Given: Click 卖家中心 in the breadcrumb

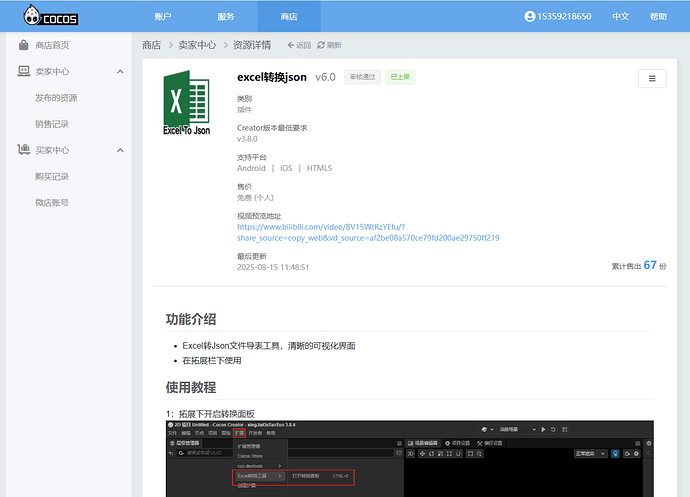Looking at the screenshot, I should 197,45.
